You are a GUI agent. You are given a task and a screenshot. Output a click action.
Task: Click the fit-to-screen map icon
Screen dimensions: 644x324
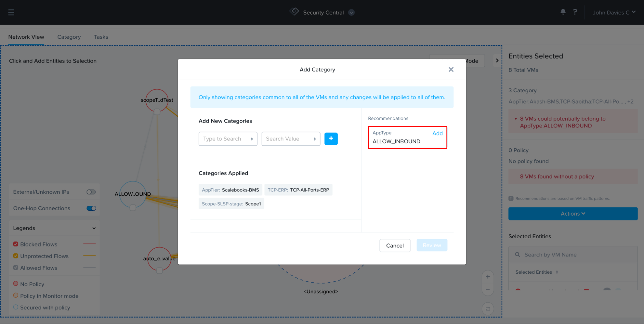pos(488,309)
